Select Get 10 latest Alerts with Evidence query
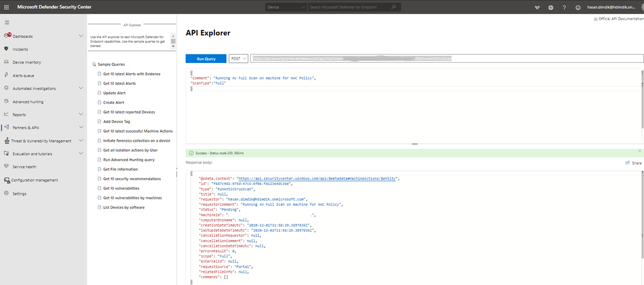The height and width of the screenshot is (285, 644). pos(131,74)
